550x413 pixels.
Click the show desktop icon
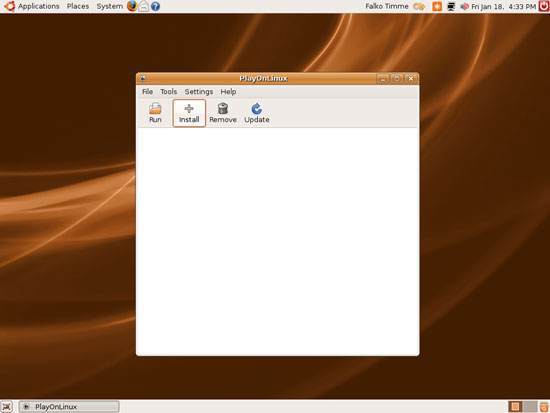(x=7, y=407)
